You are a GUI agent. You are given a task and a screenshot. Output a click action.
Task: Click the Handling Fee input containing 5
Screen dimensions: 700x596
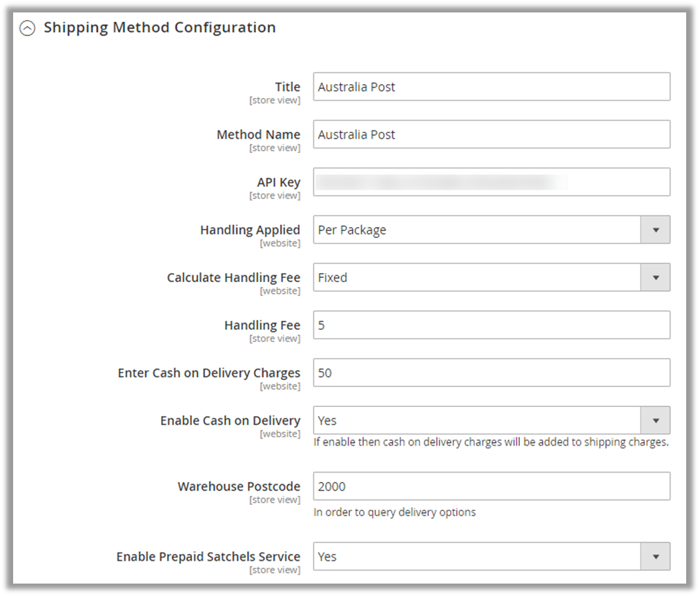pyautogui.click(x=491, y=325)
